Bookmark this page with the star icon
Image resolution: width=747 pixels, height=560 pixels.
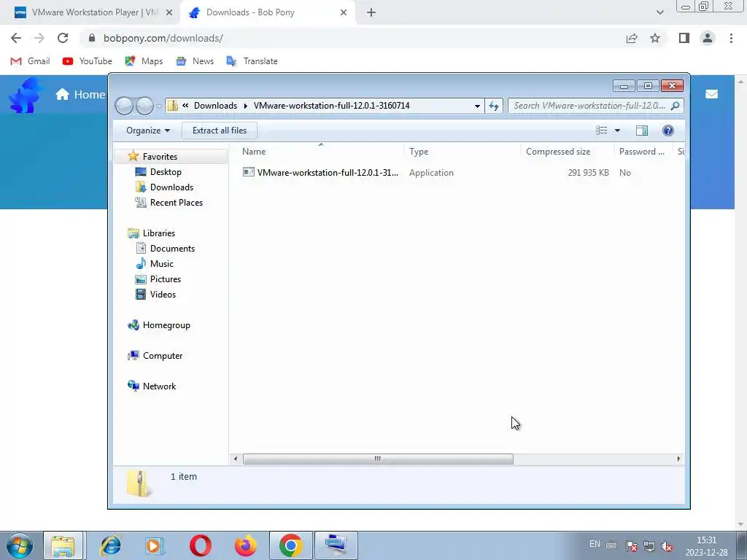point(655,38)
